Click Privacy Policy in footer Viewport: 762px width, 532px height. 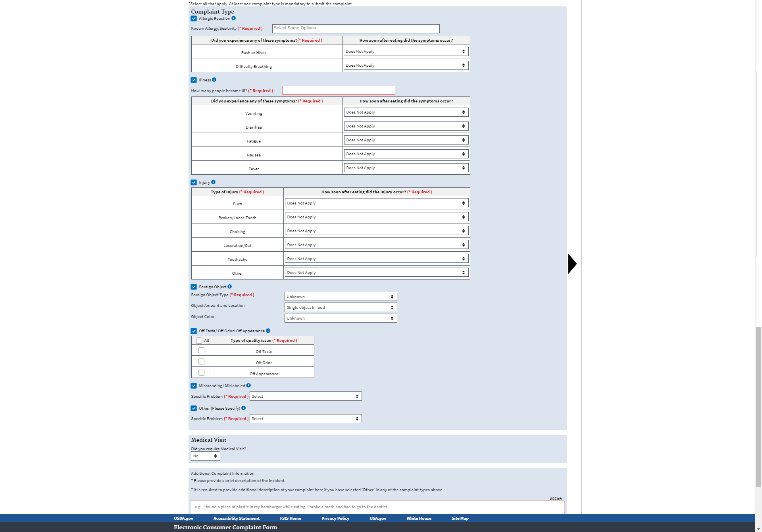click(x=335, y=519)
